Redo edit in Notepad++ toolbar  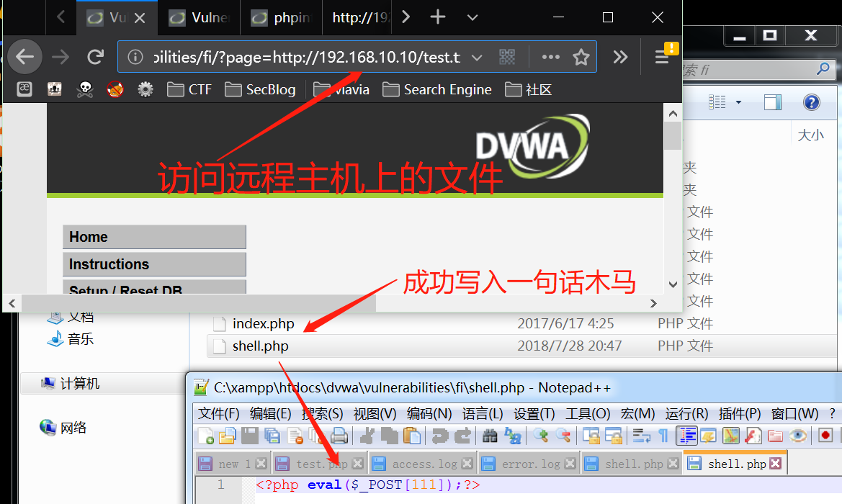click(x=462, y=436)
